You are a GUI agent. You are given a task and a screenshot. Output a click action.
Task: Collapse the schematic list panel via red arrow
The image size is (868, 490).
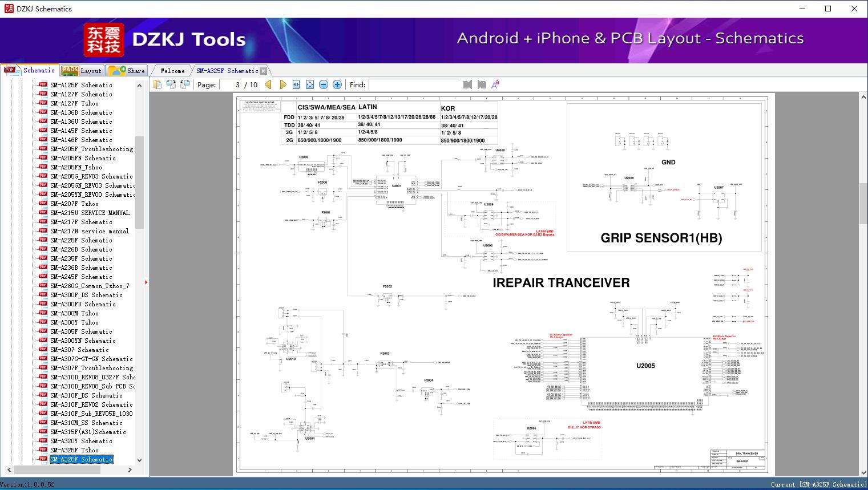coord(146,282)
